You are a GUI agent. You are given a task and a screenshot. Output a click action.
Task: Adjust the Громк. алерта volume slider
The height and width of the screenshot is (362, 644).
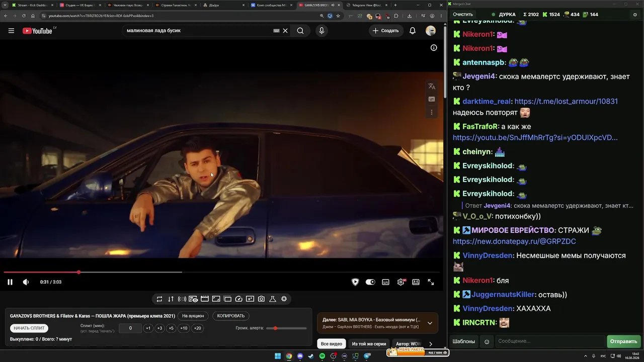(x=287, y=328)
